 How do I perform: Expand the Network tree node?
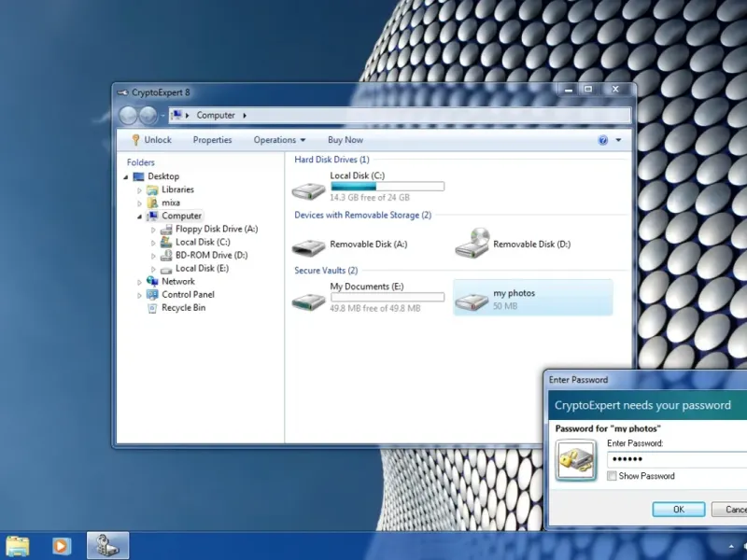coord(139,282)
